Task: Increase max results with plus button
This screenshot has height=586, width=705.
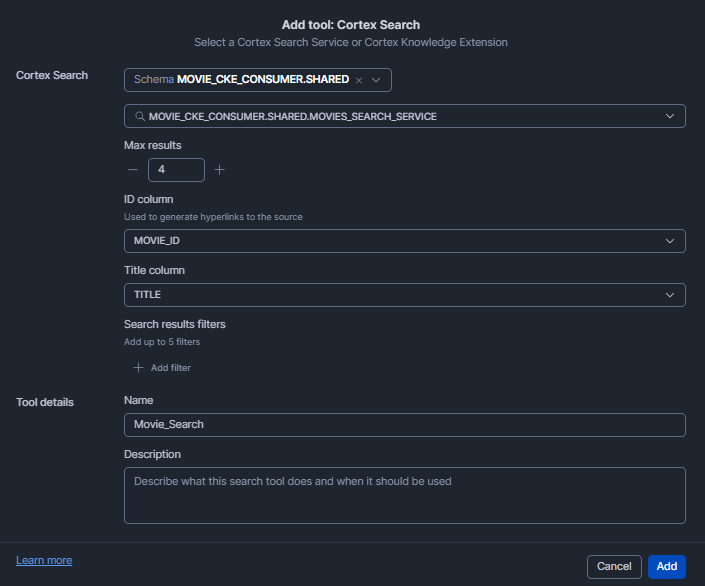Action: tap(219, 170)
